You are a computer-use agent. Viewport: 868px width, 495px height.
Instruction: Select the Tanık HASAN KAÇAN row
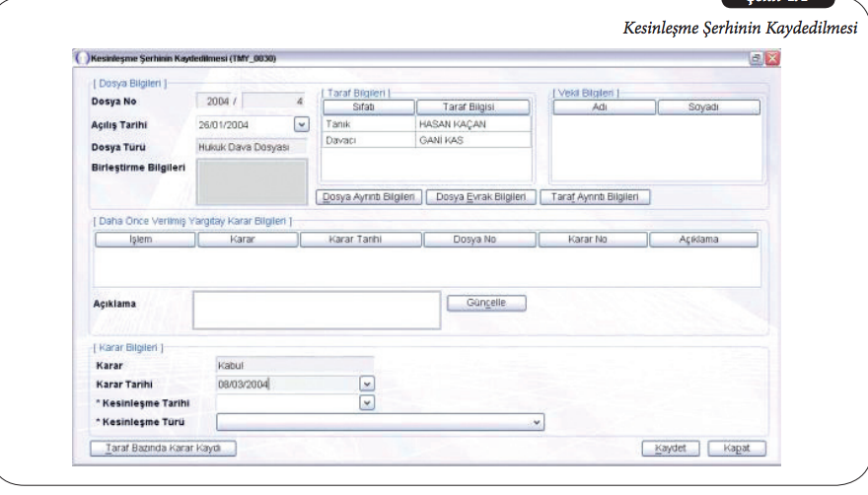426,124
